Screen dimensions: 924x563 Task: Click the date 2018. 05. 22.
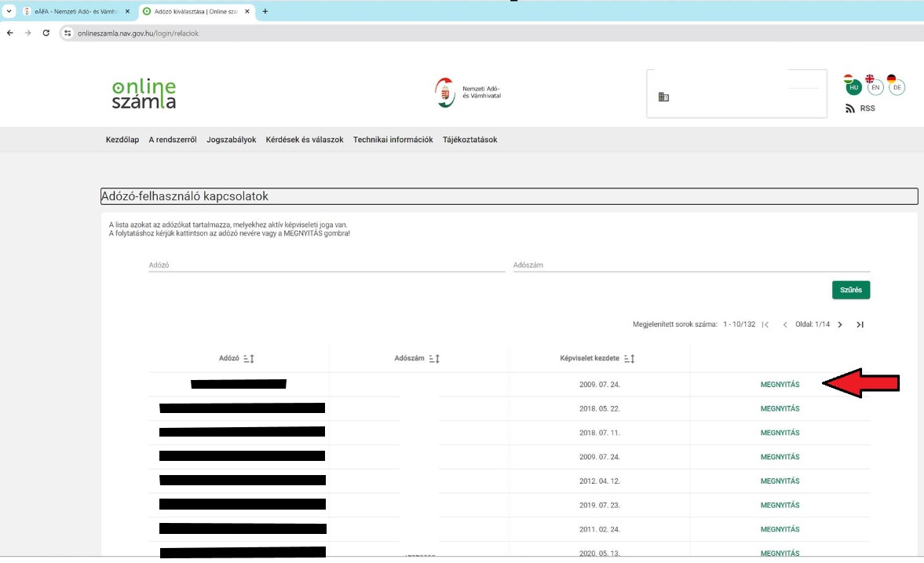pos(599,408)
